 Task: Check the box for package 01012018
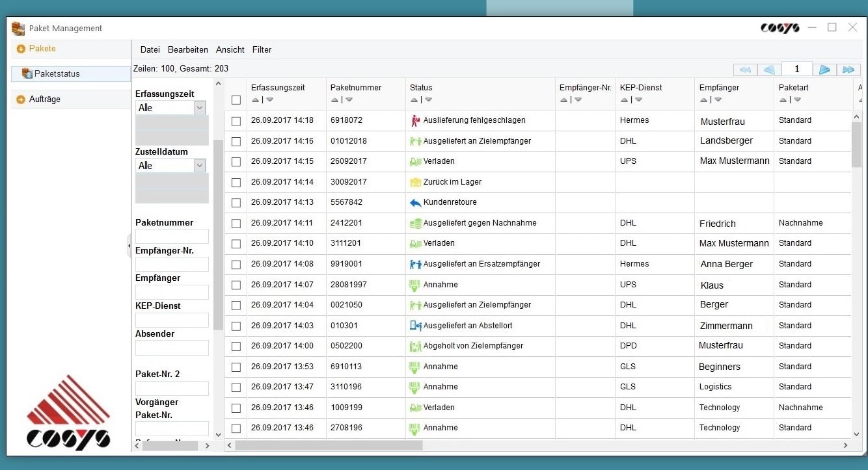236,141
